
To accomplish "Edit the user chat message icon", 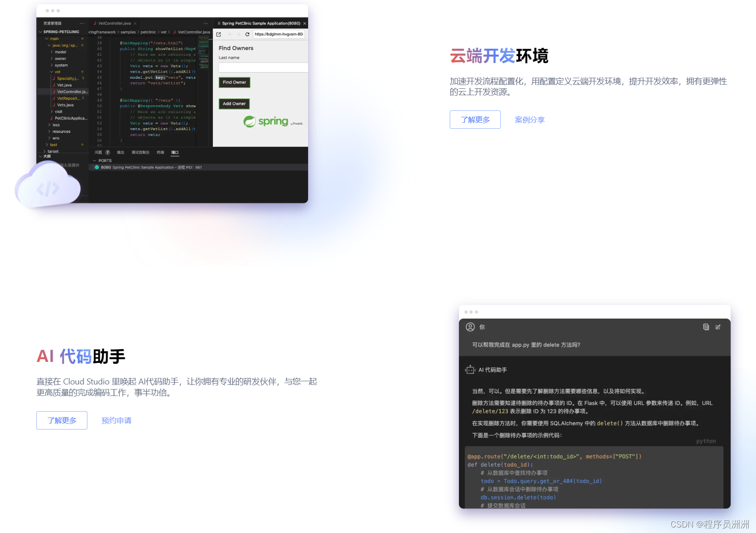I will click(x=718, y=327).
